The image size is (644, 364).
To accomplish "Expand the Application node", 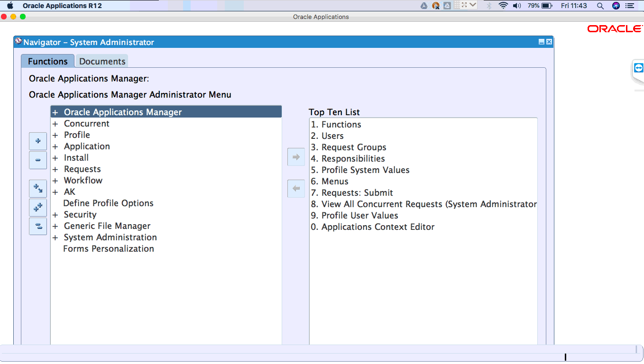I will (x=55, y=146).
